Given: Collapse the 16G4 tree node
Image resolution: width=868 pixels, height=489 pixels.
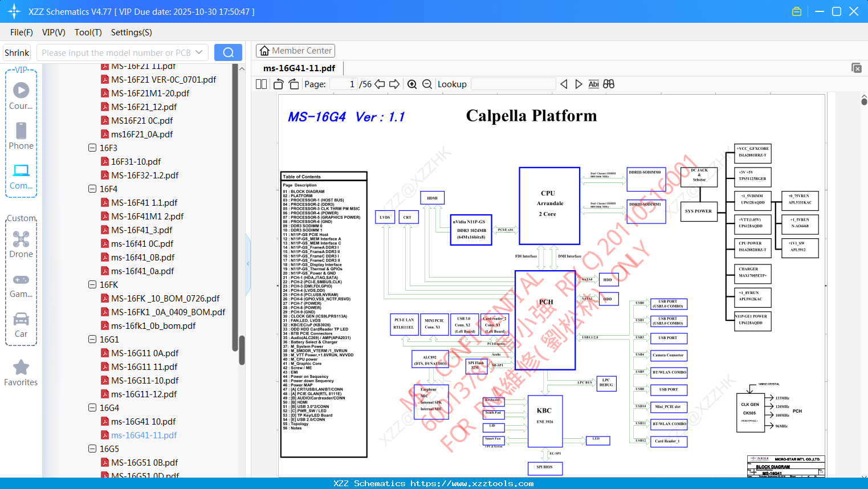Looking at the screenshot, I should (92, 407).
